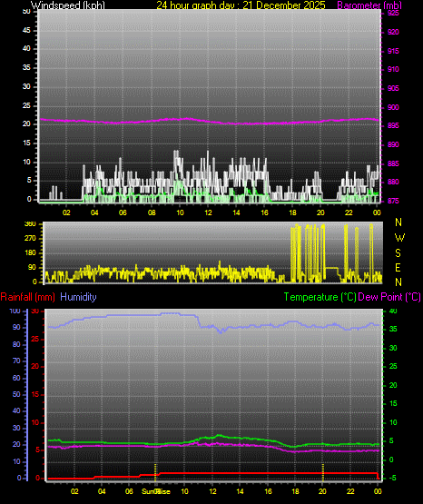This screenshot has height=504, width=423.
Task: Click the "06" hour label under the temperature graph
Action: point(129,491)
